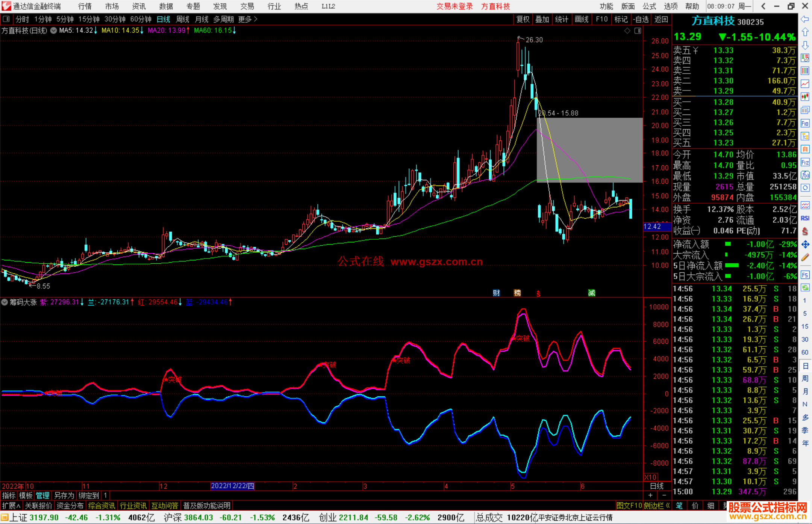Toggle the MA indicator circle next to 方直科技(日线)

coord(54,30)
